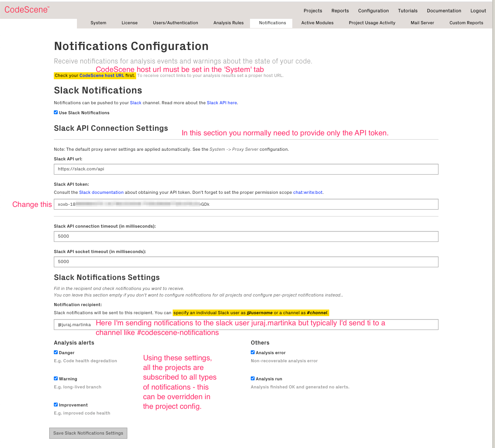Select Configuration in the top menu
The height and width of the screenshot is (448, 495).
tap(373, 11)
